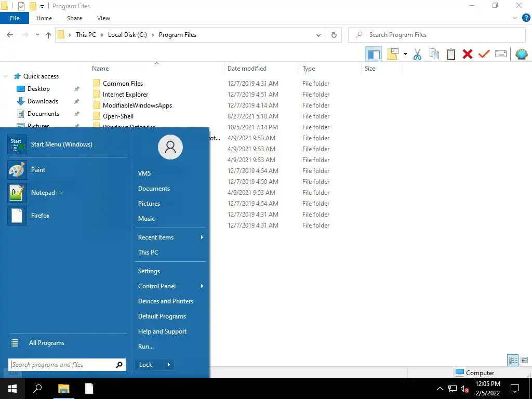Expand Control Panel submenu
The width and height of the screenshot is (532, 399).
click(170, 286)
